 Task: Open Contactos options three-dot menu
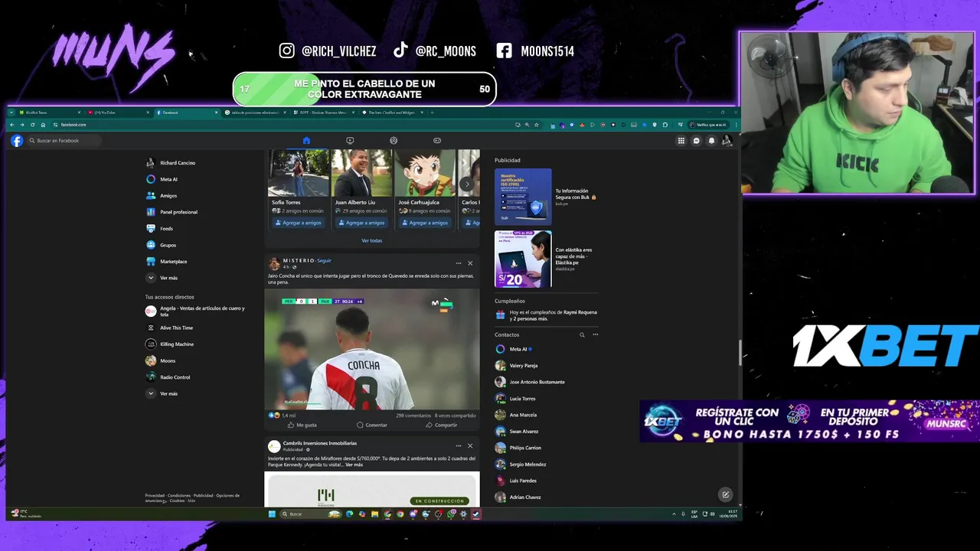point(595,334)
